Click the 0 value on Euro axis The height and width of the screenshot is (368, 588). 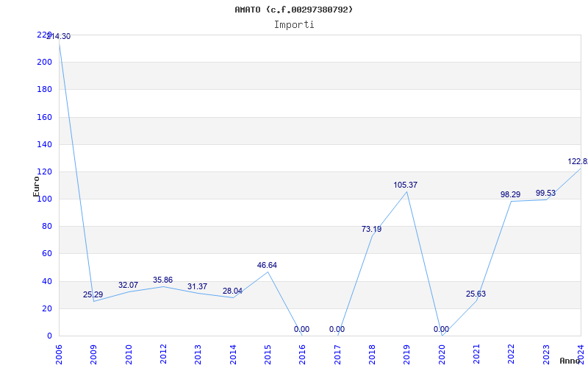(49, 336)
